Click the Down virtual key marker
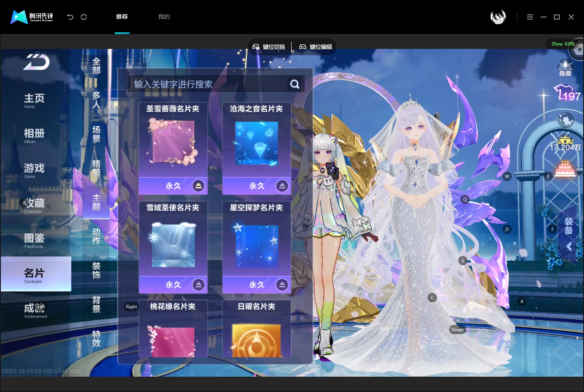This screenshot has width=584, height=392. 458,330
